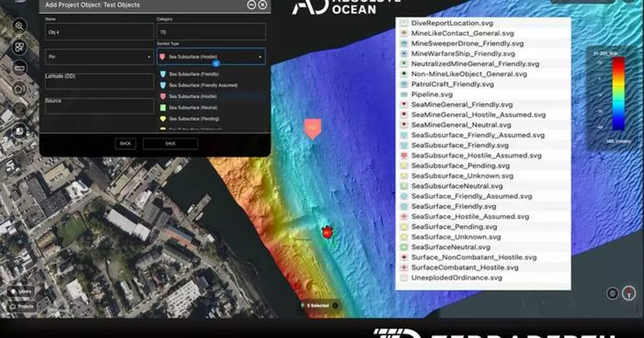Click the NeutralizedMineGeneral_Friendly.svg file icon
Image resolution: width=644 pixels, height=338 pixels.
(x=405, y=64)
